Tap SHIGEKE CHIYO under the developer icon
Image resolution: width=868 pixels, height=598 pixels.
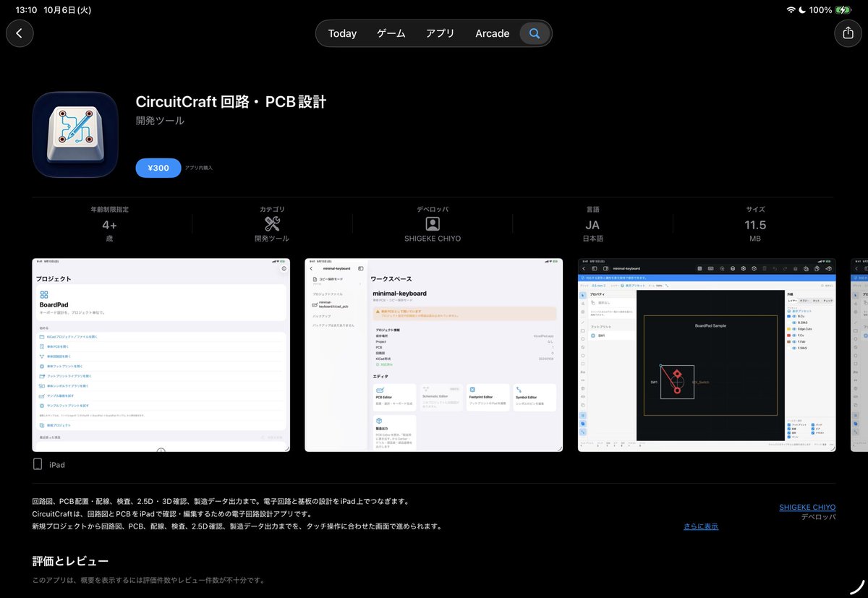tap(433, 239)
